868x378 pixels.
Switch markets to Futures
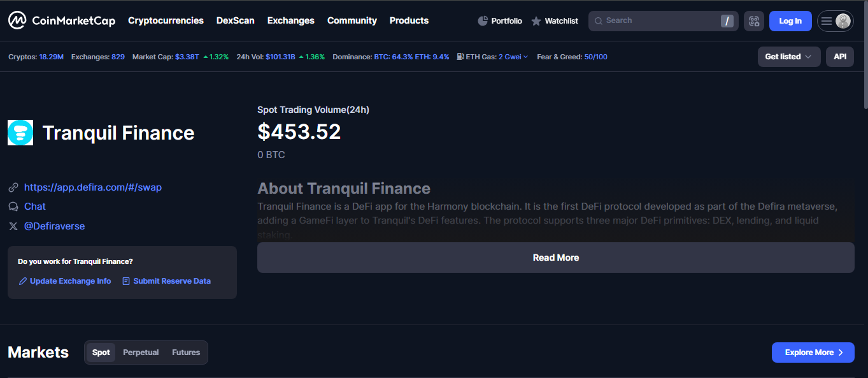coord(186,353)
